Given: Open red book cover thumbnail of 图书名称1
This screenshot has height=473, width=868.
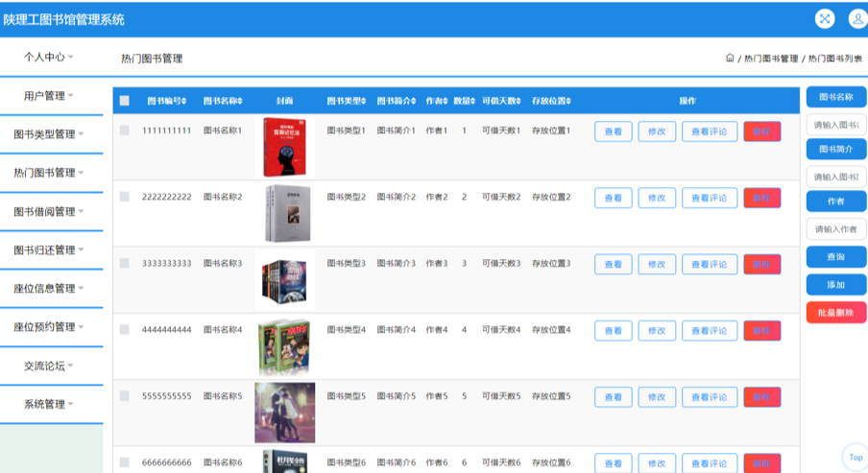Looking at the screenshot, I should point(284,147).
